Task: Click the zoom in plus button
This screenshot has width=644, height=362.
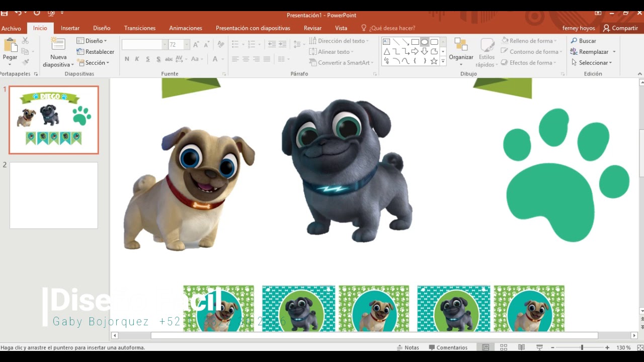Action: tap(607, 347)
